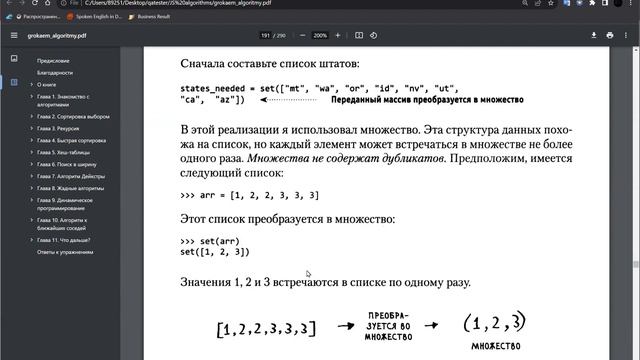Open the Business Result bookmark

(x=149, y=17)
